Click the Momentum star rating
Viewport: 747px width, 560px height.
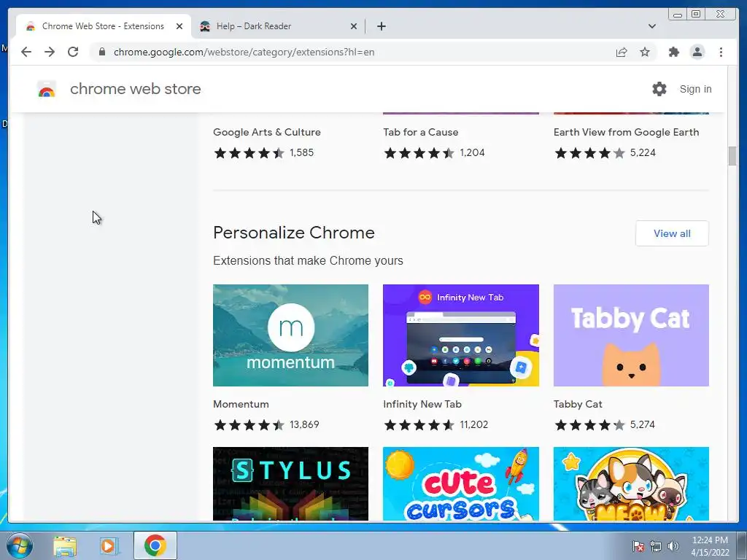(x=249, y=424)
